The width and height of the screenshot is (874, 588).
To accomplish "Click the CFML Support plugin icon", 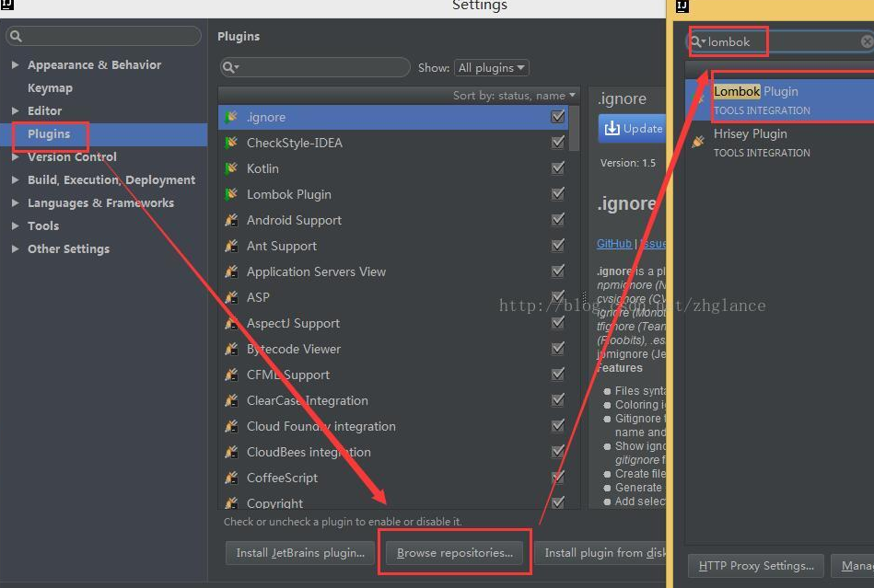I will point(231,375).
